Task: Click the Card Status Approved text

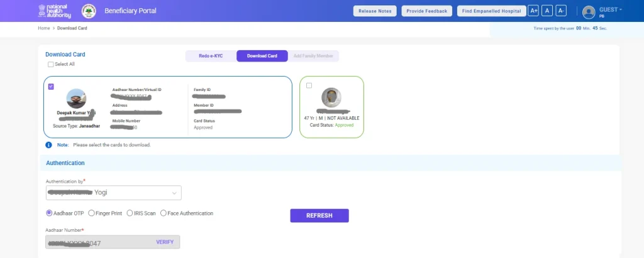Action: click(331, 125)
